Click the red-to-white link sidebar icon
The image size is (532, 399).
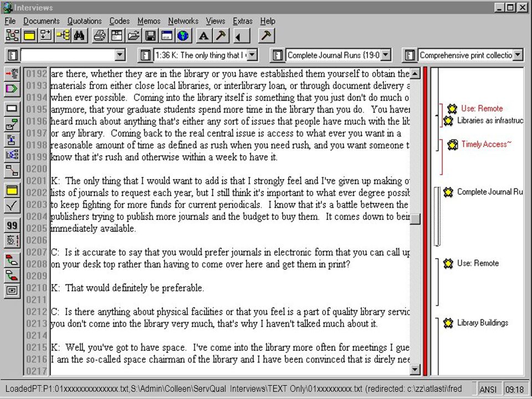[x=12, y=260]
